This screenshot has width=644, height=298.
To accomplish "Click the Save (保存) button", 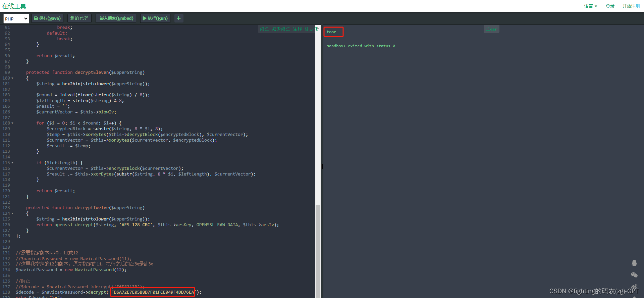I will [x=47, y=18].
